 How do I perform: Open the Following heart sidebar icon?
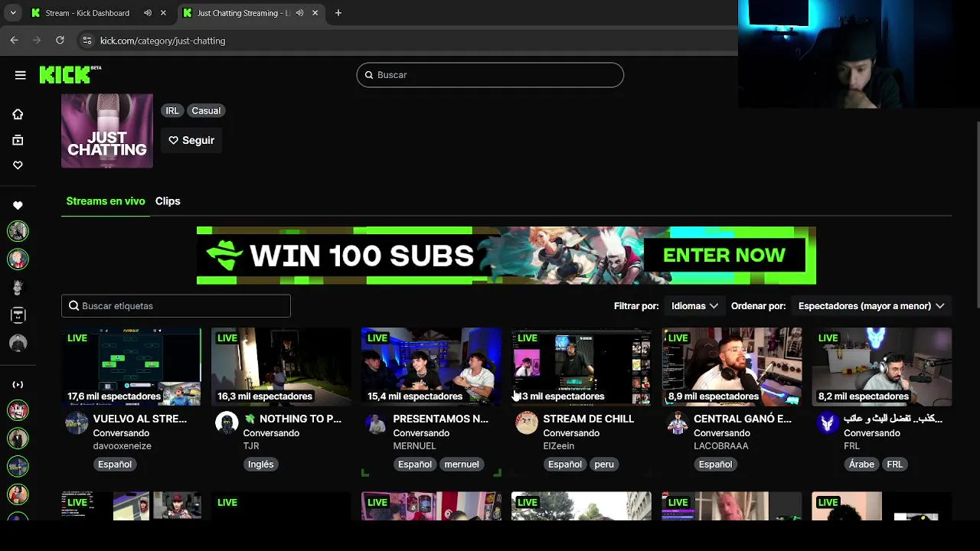[18, 165]
